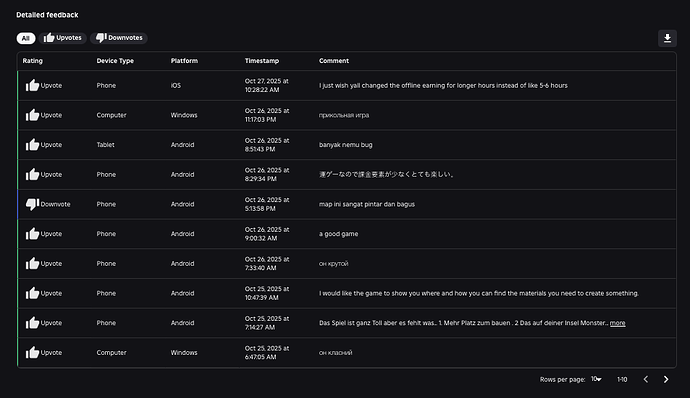The image size is (690, 398).
Task: Click the Downvote rating label
Action: 55,204
